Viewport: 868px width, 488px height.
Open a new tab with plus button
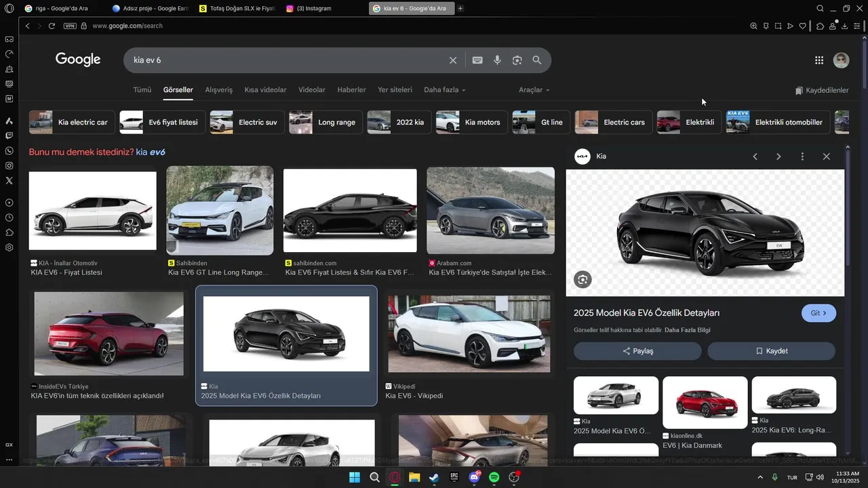pos(460,8)
